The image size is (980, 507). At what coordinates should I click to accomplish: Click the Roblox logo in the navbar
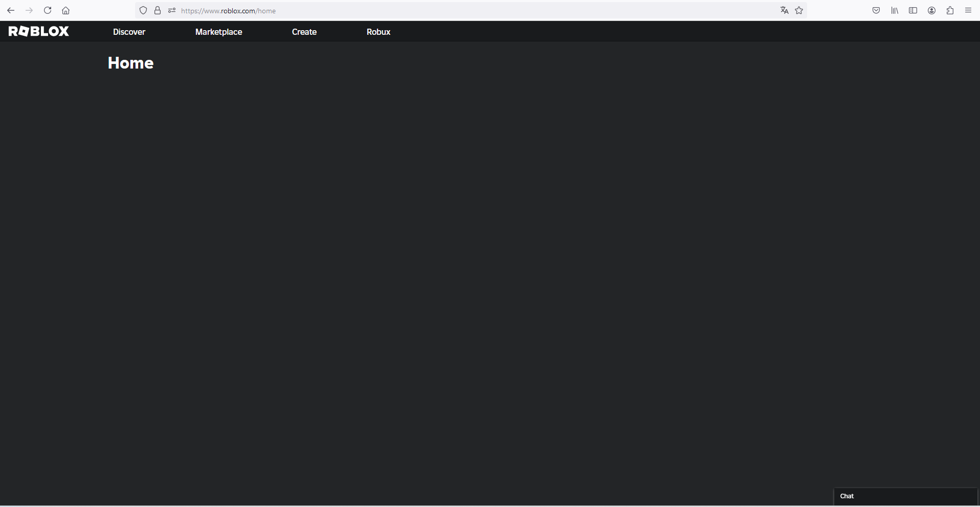(x=38, y=31)
